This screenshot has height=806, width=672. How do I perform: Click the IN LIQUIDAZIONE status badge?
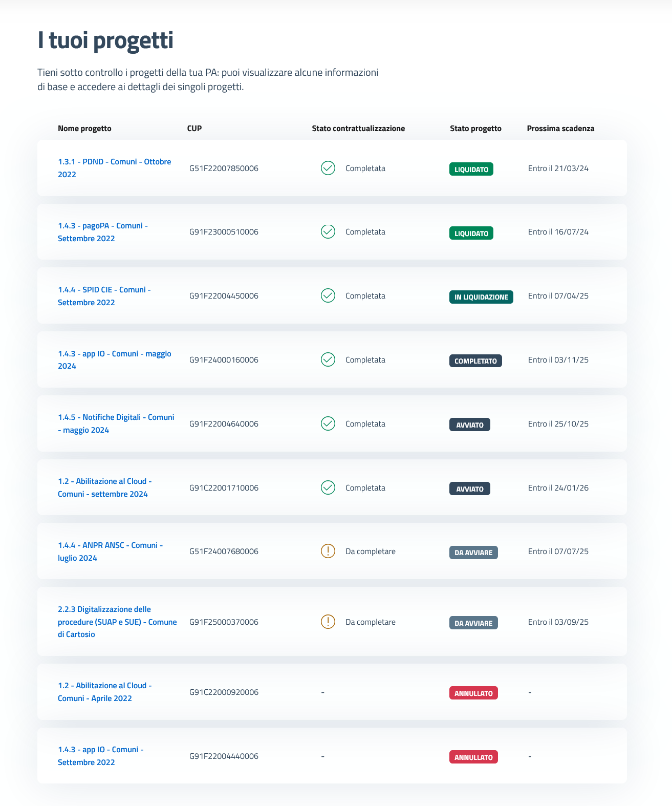pyautogui.click(x=481, y=297)
